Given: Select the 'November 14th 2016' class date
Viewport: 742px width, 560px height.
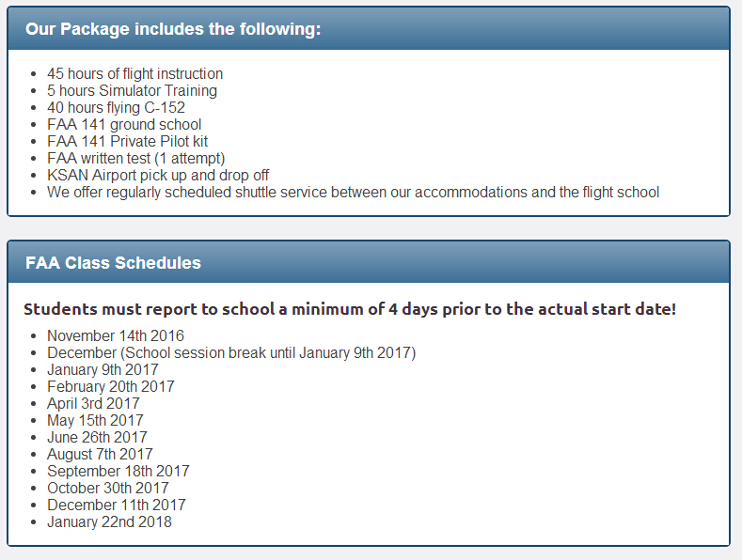Looking at the screenshot, I should pos(116,335).
